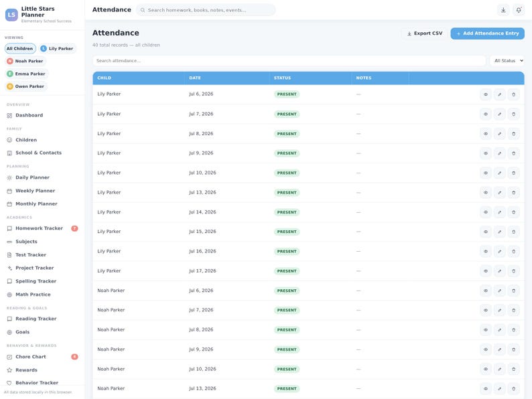
Task: Go to Goals page
Action: click(42, 332)
